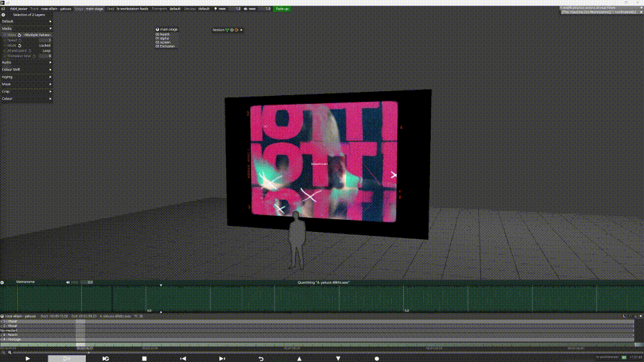Click the Transition time value field
The width and height of the screenshot is (644, 362).
(x=45, y=56)
